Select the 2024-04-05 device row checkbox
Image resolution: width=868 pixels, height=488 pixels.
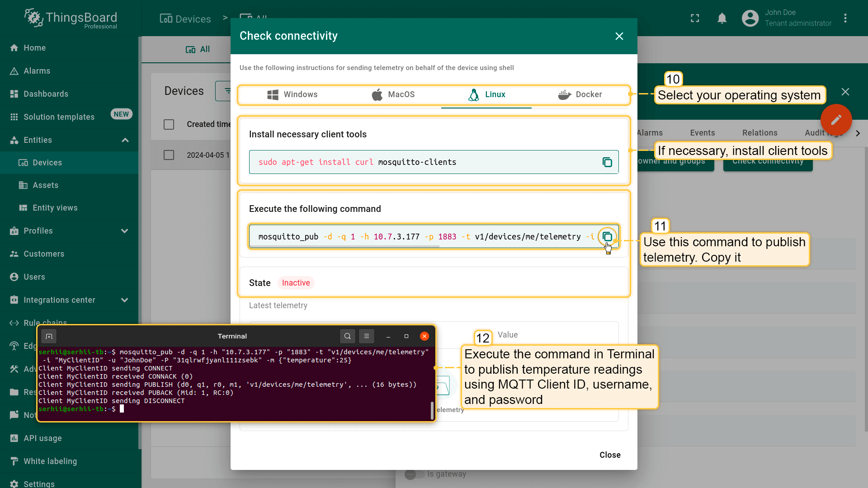(x=169, y=155)
